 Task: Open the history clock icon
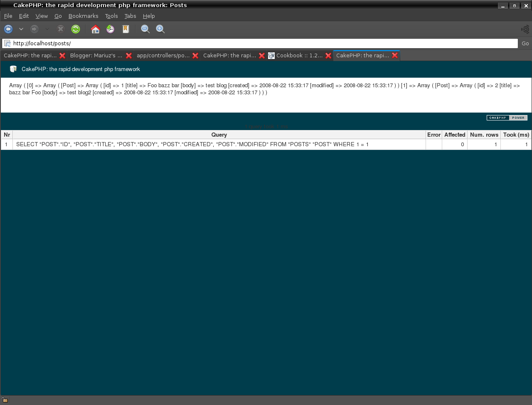coord(111,29)
